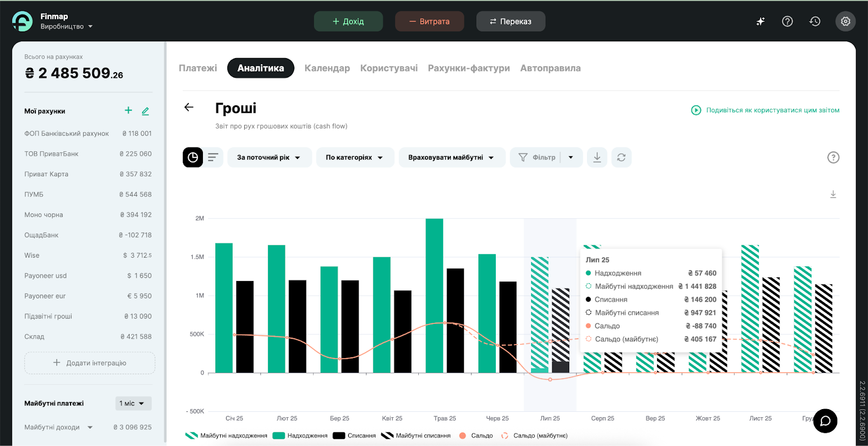Open the За поточний рік period dropdown

270,157
